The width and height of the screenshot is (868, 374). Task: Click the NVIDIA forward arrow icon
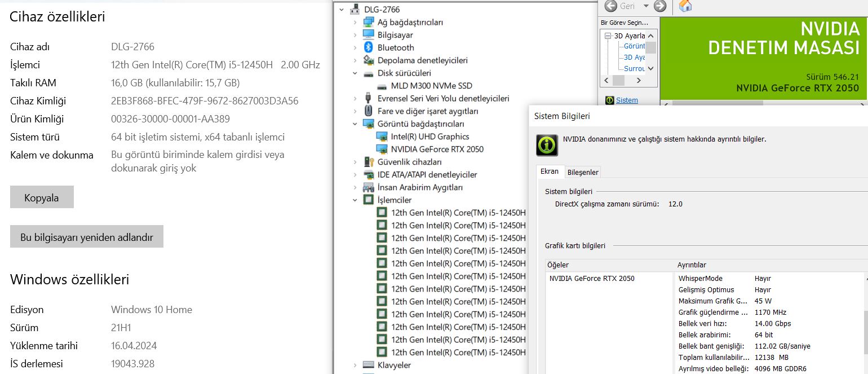pos(660,6)
